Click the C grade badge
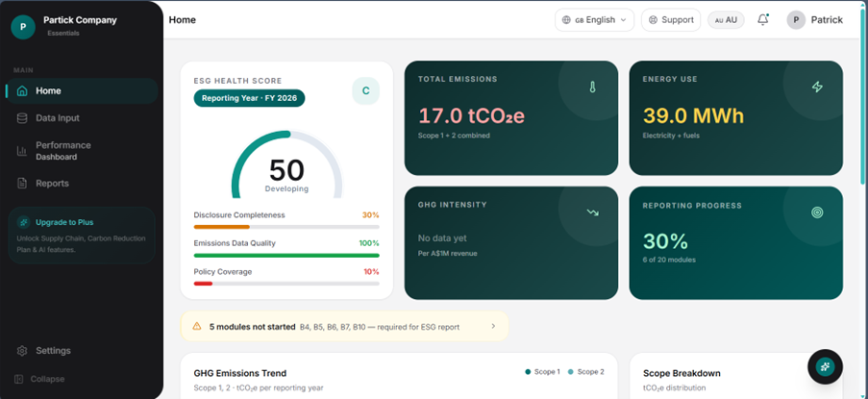This screenshot has width=868, height=399. 366,90
